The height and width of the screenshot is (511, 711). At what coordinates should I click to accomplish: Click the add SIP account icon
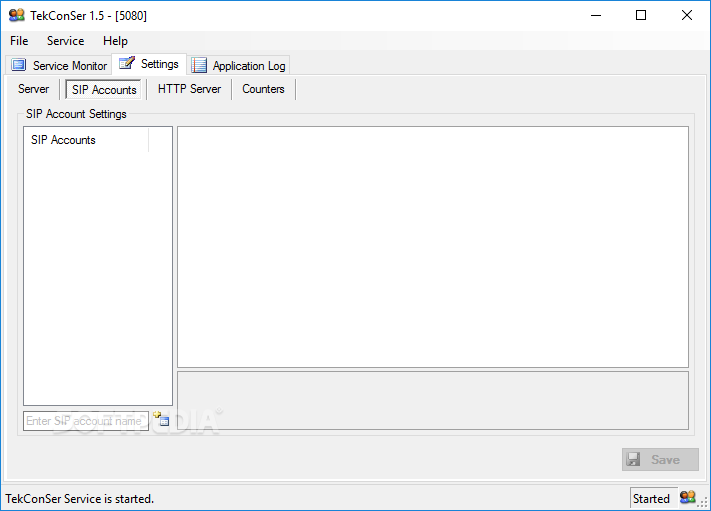click(161, 419)
